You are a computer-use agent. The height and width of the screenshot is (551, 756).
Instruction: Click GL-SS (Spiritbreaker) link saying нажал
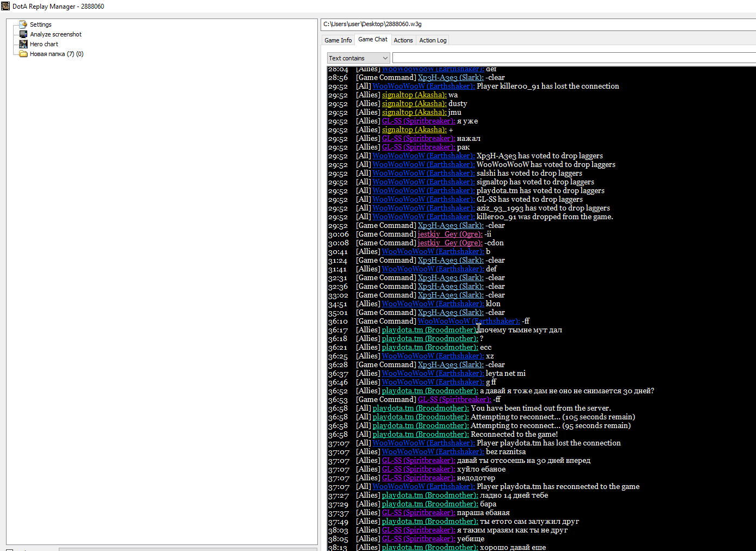tap(419, 138)
